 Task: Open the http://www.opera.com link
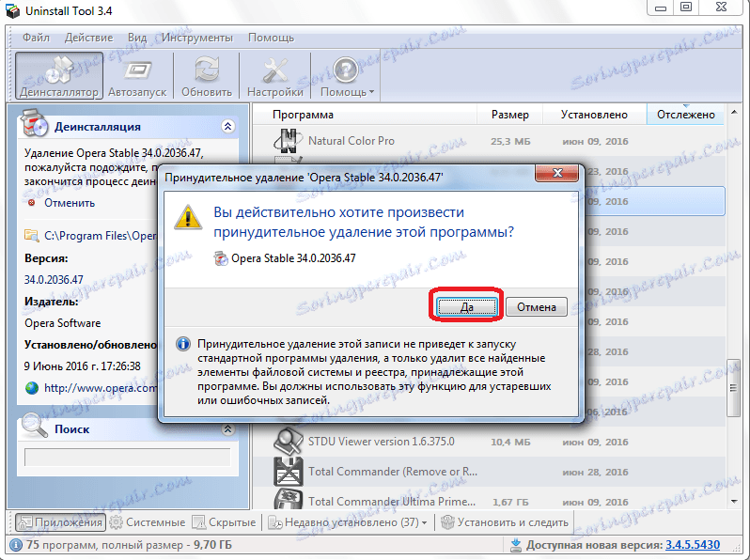pyautogui.click(x=100, y=388)
